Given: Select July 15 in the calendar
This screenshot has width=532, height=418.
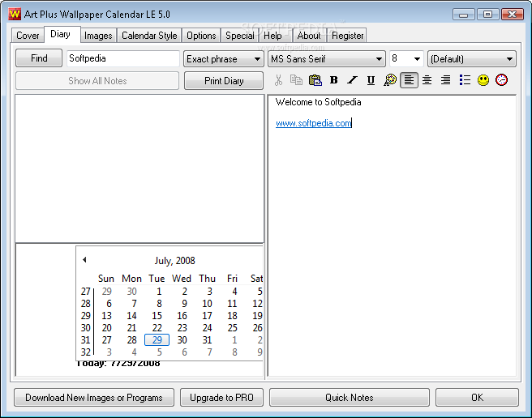Looking at the screenshot, I should click(157, 316).
